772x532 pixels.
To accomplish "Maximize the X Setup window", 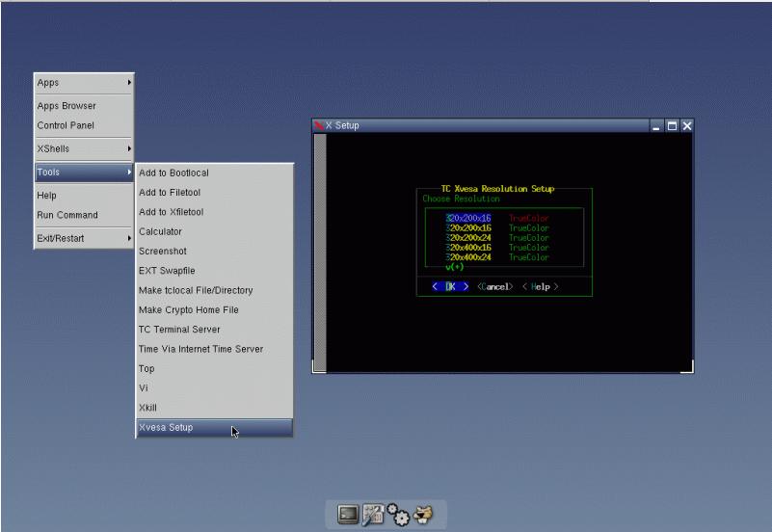I will tap(672, 126).
